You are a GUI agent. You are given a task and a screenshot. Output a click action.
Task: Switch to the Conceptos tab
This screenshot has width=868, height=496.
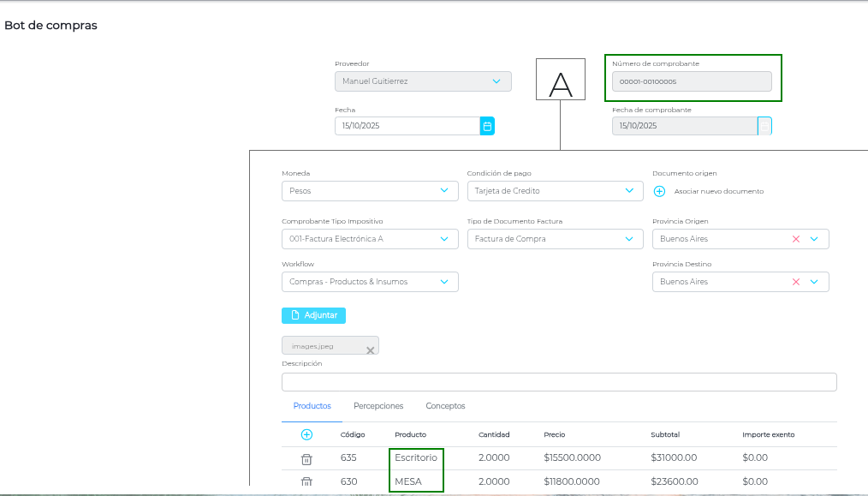tap(446, 406)
